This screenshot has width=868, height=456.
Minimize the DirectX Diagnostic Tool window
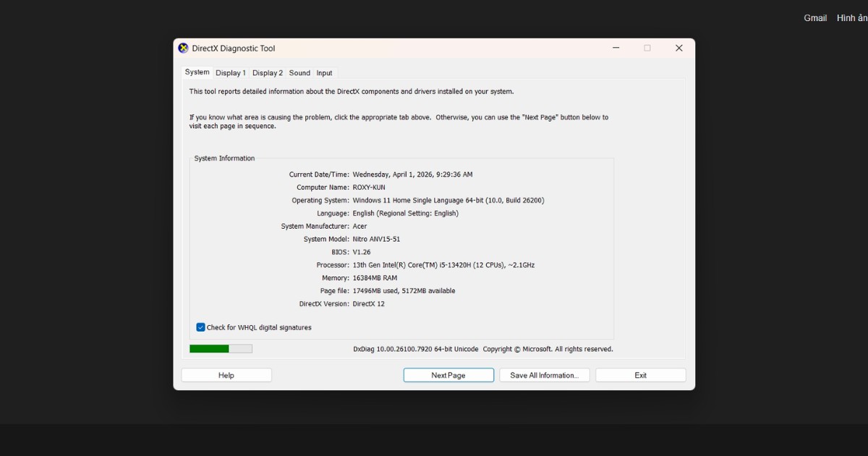(x=616, y=48)
